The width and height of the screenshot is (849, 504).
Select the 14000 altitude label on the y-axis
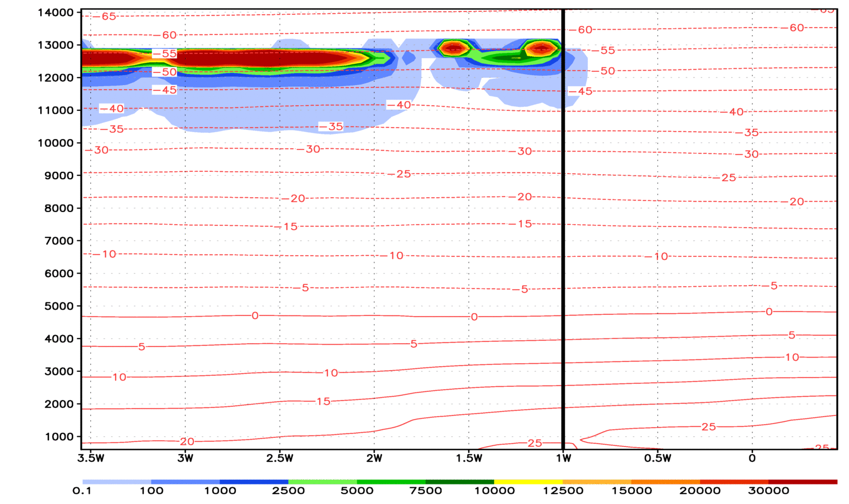tap(56, 13)
